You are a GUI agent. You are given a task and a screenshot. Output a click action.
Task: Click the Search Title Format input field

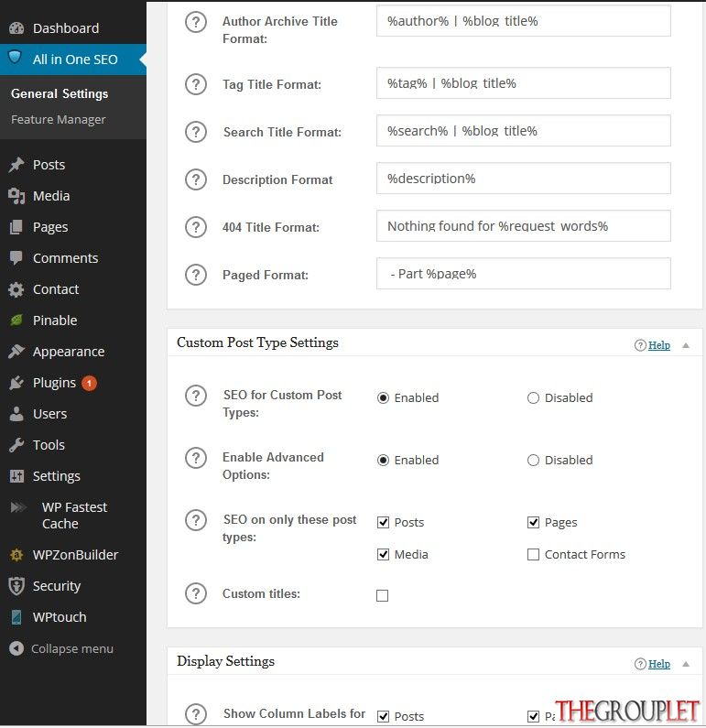tap(524, 131)
